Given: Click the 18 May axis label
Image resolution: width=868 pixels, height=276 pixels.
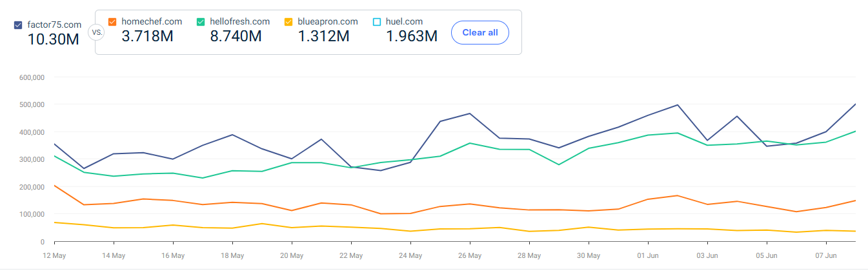Looking at the screenshot, I should 232,256.
